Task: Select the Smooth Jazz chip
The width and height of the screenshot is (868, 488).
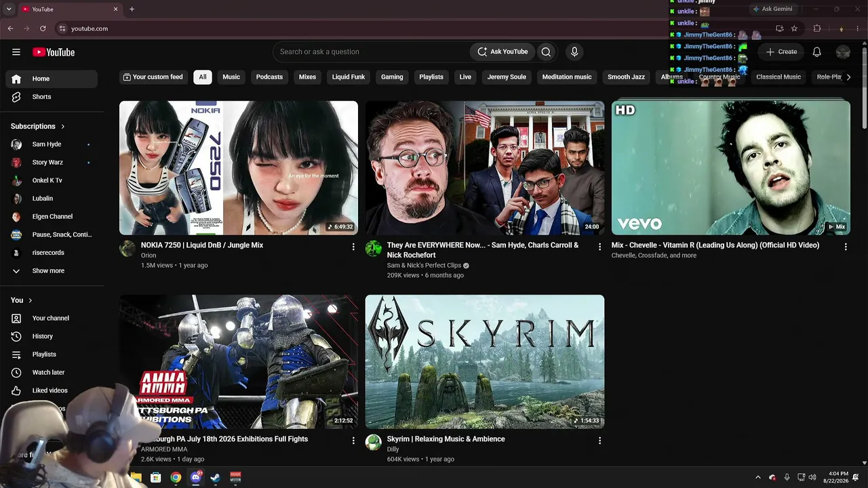Action: pyautogui.click(x=626, y=77)
